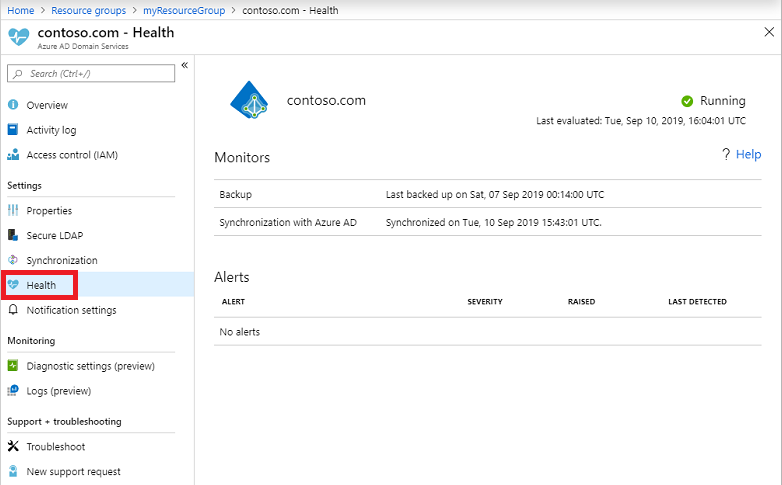Viewport: 782px width, 485px height.
Task: Click the Notification settings bell icon
Action: [x=13, y=310]
